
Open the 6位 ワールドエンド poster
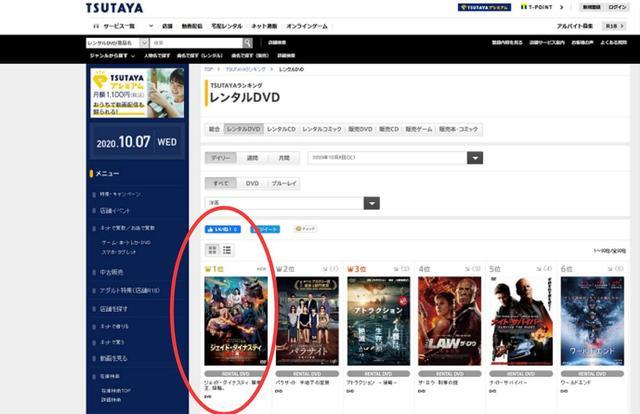click(x=592, y=321)
